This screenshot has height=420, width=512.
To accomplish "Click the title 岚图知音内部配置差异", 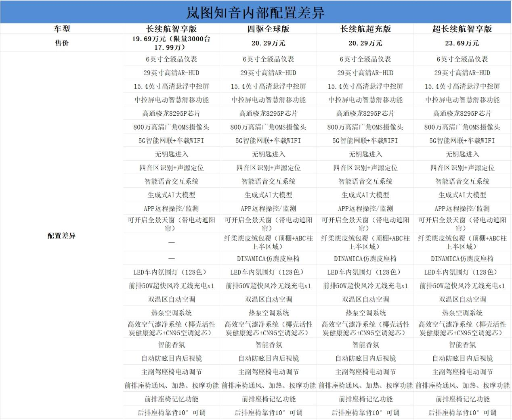I will [255, 13].
